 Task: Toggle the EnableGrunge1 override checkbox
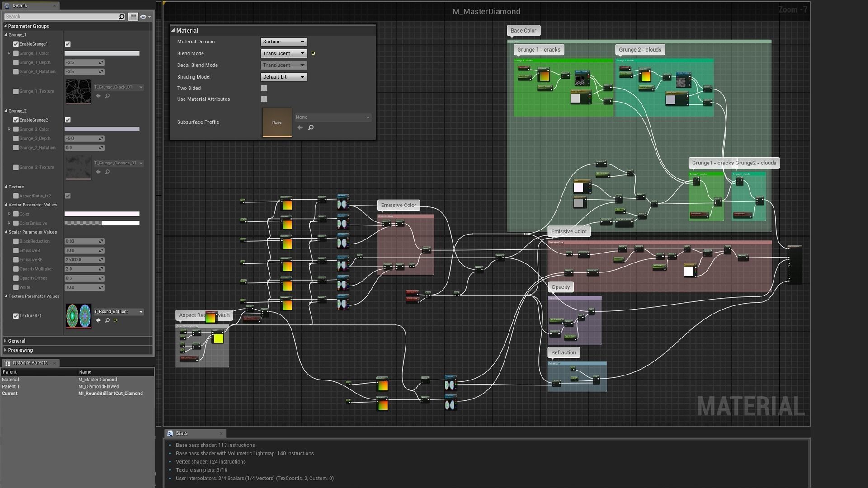click(x=16, y=44)
